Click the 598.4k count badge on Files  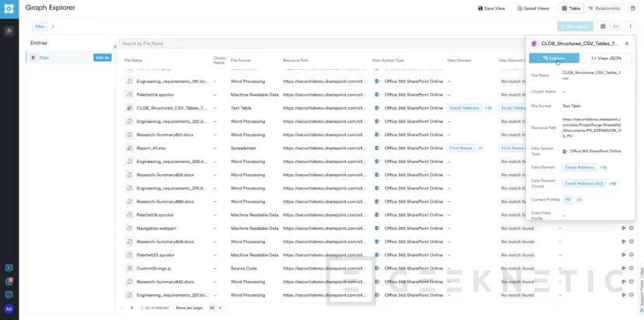pyautogui.click(x=103, y=58)
